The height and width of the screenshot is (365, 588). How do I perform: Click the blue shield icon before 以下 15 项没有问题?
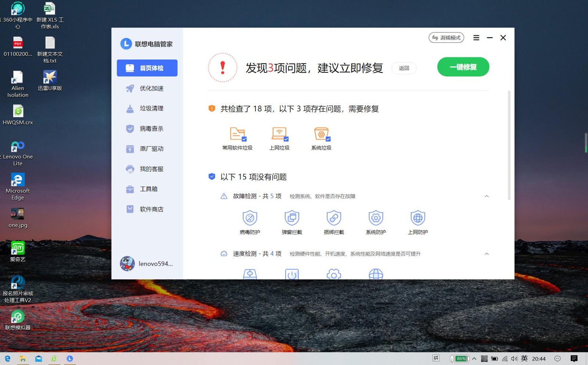click(x=212, y=176)
